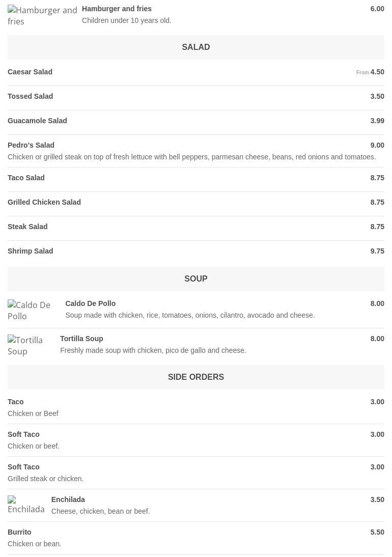Open the Guacamole Salad item
Viewport: 392px width, 557px height.
click(37, 121)
